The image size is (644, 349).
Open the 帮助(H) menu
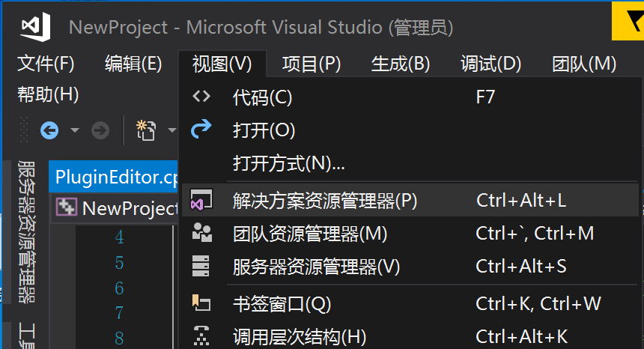click(48, 94)
